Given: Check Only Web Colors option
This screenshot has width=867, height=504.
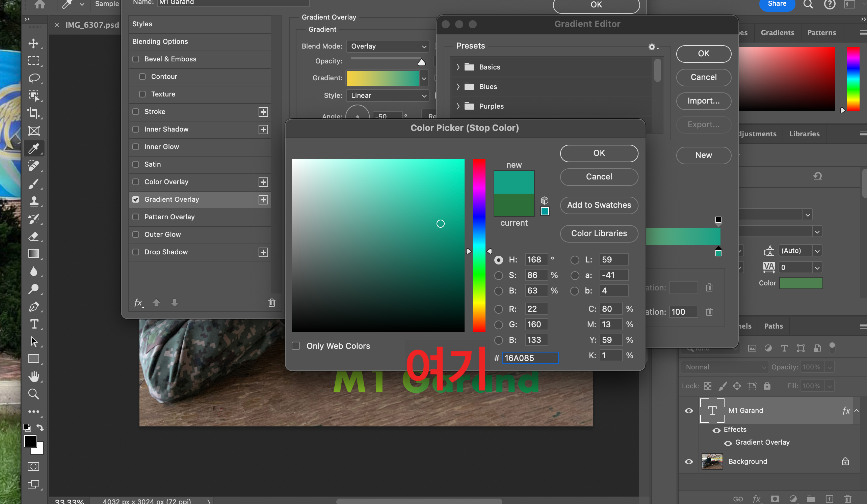Looking at the screenshot, I should pos(296,345).
